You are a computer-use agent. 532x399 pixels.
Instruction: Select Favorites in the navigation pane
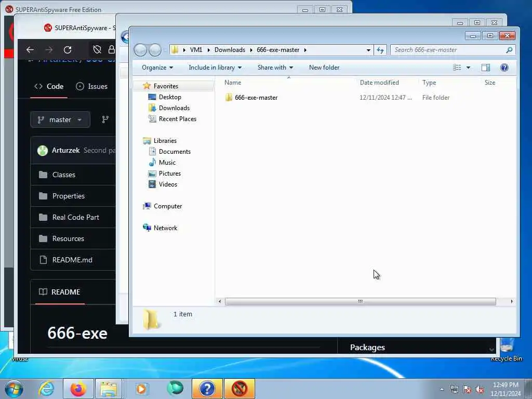(166, 86)
